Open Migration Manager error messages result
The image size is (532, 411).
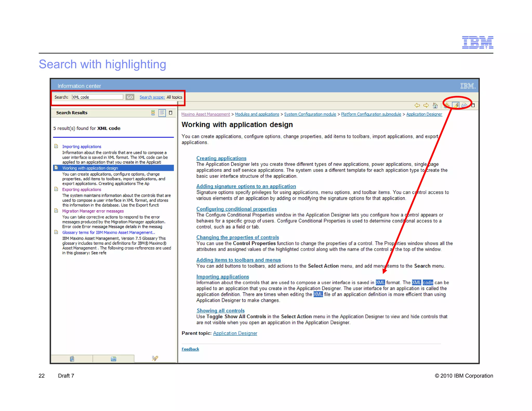click(x=93, y=211)
